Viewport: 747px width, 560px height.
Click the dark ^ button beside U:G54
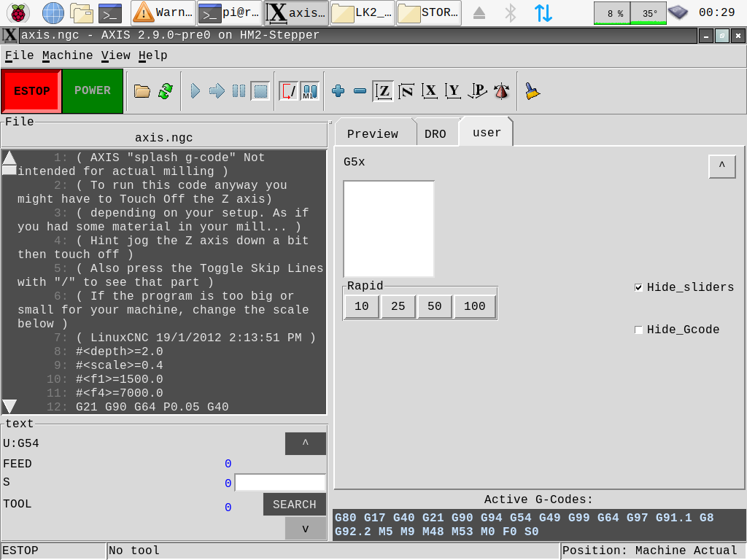(306, 443)
